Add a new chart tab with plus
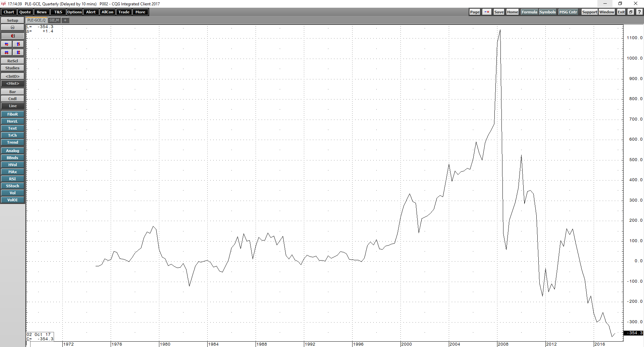This screenshot has width=644, height=347. point(65,20)
